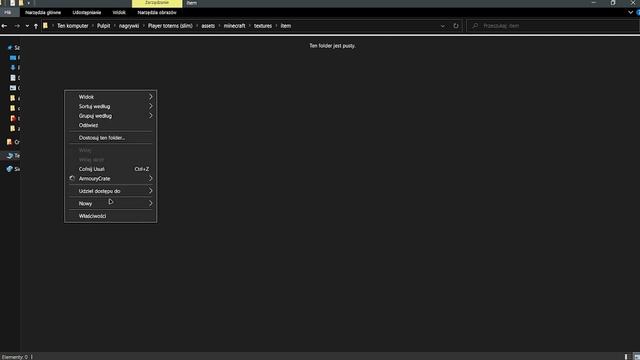The image size is (640, 360).
Task: Open the Nowy submenu
Action: coord(111,203)
